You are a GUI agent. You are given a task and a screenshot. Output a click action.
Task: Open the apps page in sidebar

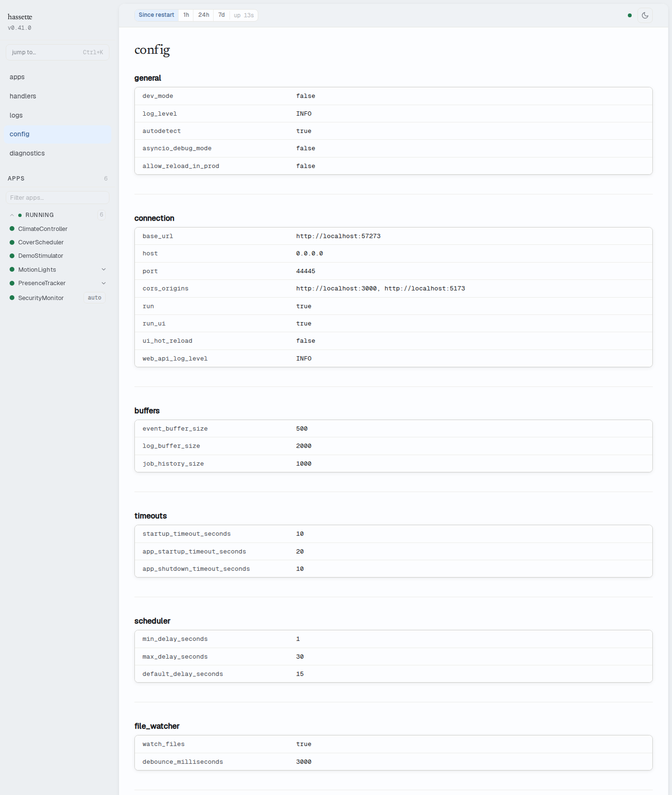(x=58, y=77)
